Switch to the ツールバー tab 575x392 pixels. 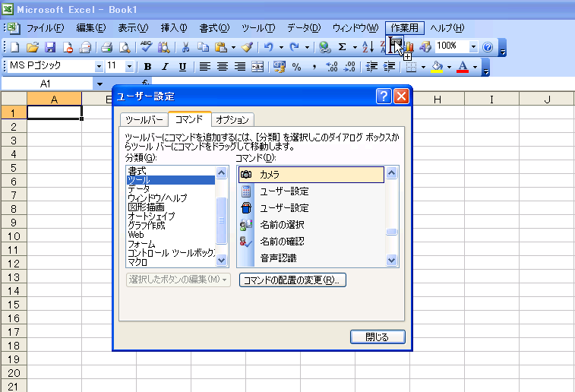[x=144, y=119]
